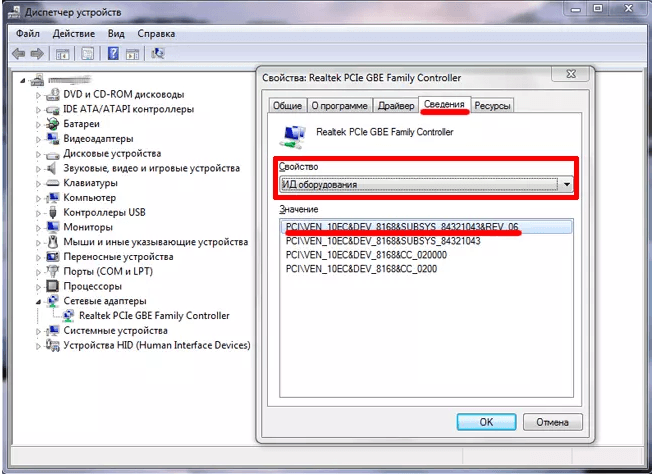Expand the Видеоадаптеры node arrow
Viewport: 655px width, 475px height.
[x=38, y=140]
